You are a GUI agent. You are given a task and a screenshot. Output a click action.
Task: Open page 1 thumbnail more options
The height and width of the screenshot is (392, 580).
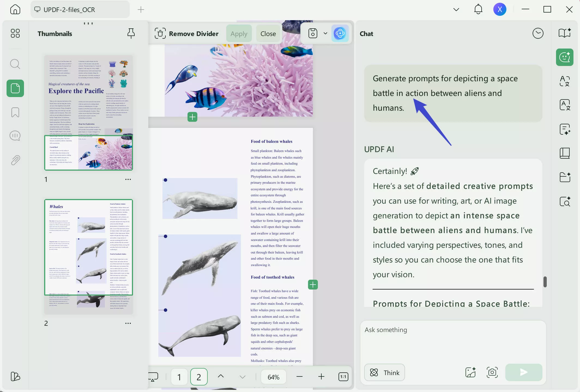click(x=128, y=179)
